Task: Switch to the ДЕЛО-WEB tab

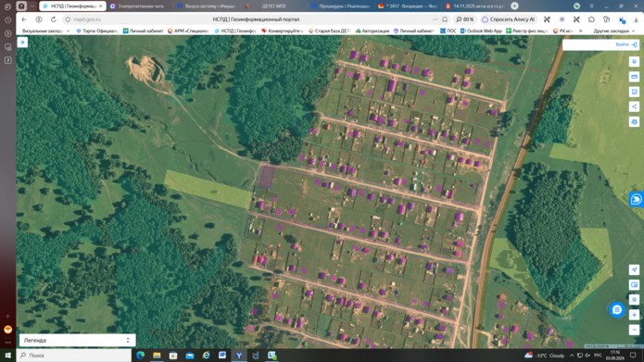Action: coord(273,6)
